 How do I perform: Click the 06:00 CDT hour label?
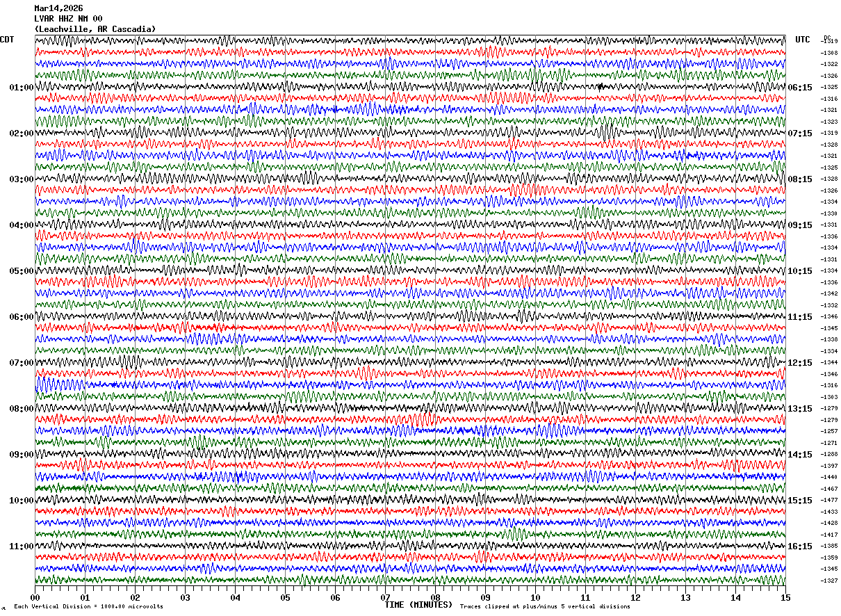pos(22,317)
